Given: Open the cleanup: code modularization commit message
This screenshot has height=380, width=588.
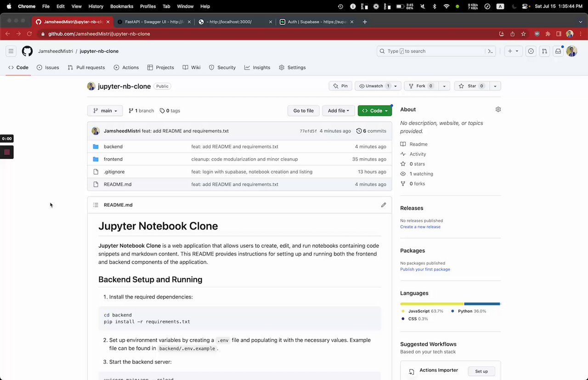Looking at the screenshot, I should 244,159.
